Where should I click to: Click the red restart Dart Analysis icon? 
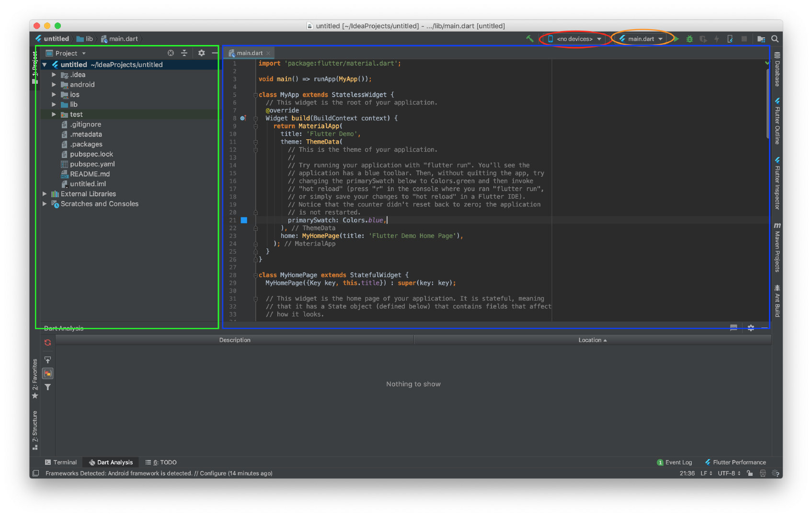(48, 342)
